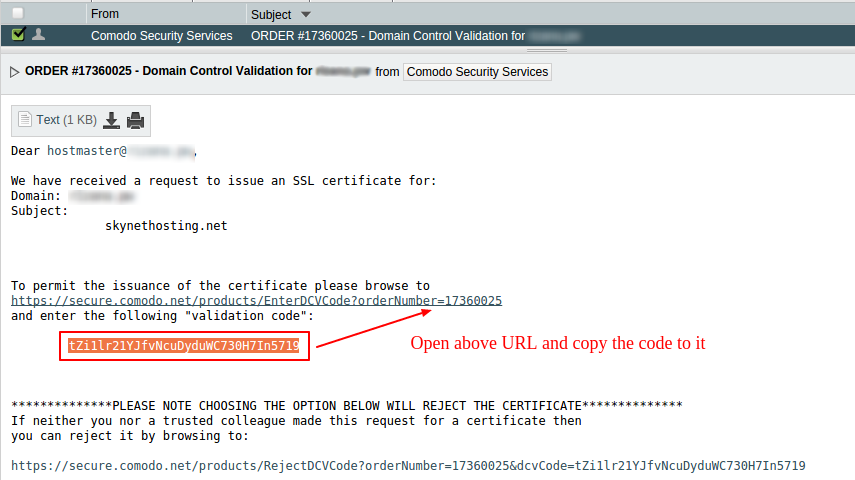
Task: Uncheck the Comodo Security Services message checkbox
Action: point(18,34)
